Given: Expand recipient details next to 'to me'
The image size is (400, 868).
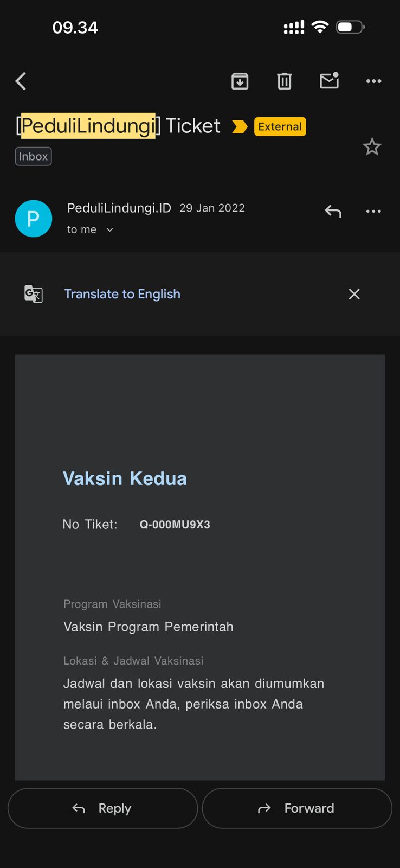Looking at the screenshot, I should (109, 230).
